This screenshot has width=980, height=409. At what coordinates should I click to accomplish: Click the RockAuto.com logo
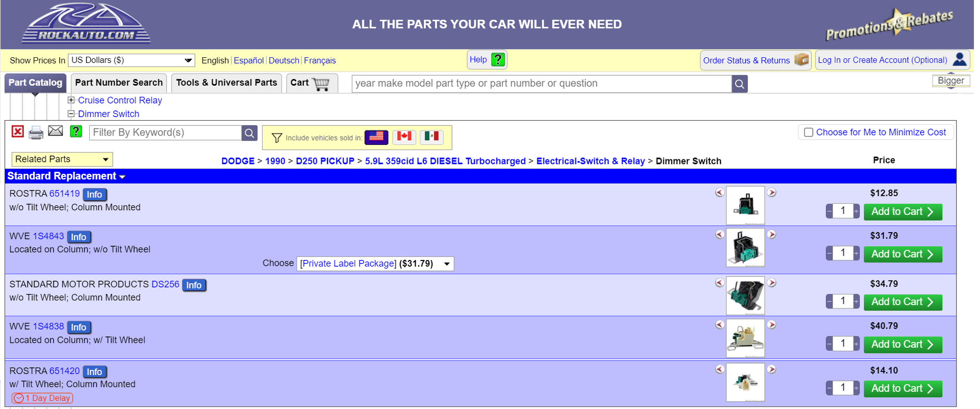point(86,23)
